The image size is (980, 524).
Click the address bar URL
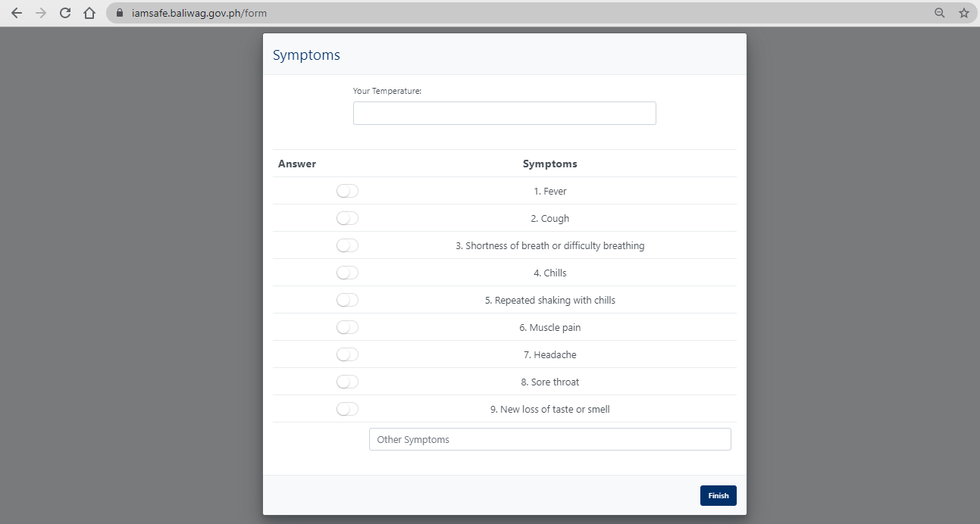pyautogui.click(x=199, y=13)
